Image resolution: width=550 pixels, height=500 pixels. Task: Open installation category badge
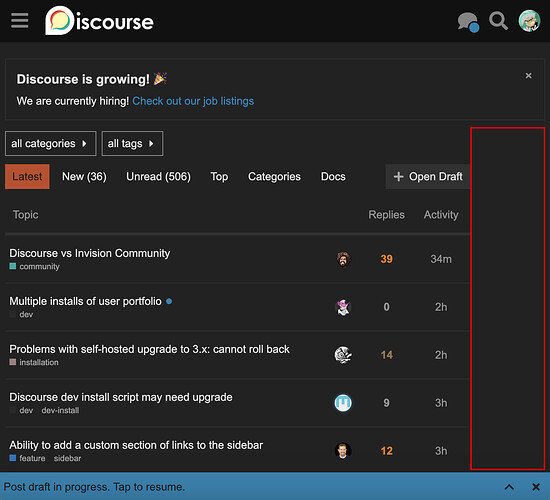click(x=34, y=362)
